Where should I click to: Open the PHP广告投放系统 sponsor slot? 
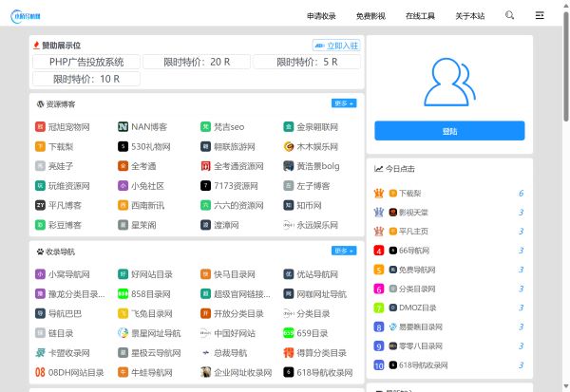[86, 62]
